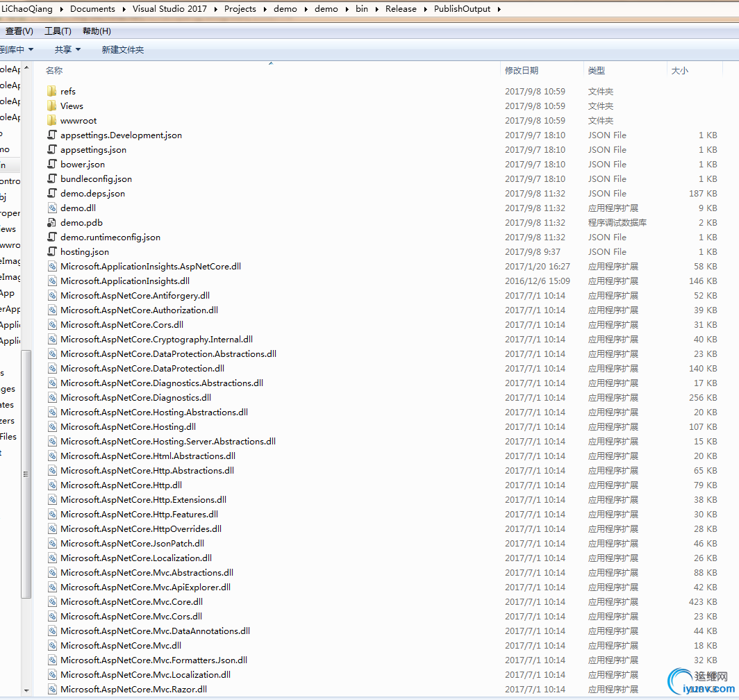Select Microsoft.AspNetCore.Mvc.ApiExplorer.dll file name
This screenshot has width=739, height=700.
click(x=146, y=587)
